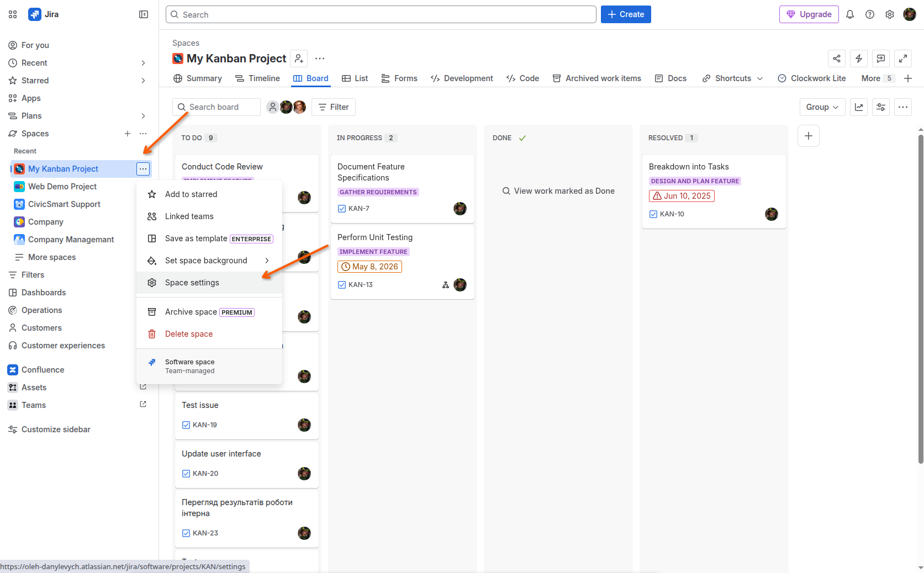Expand the More tabs menu

(878, 78)
